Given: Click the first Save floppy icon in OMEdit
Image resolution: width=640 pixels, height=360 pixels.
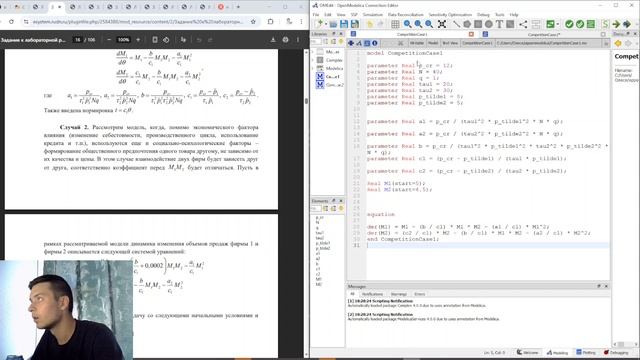Looking at the screenshot, I should click(x=344, y=24).
